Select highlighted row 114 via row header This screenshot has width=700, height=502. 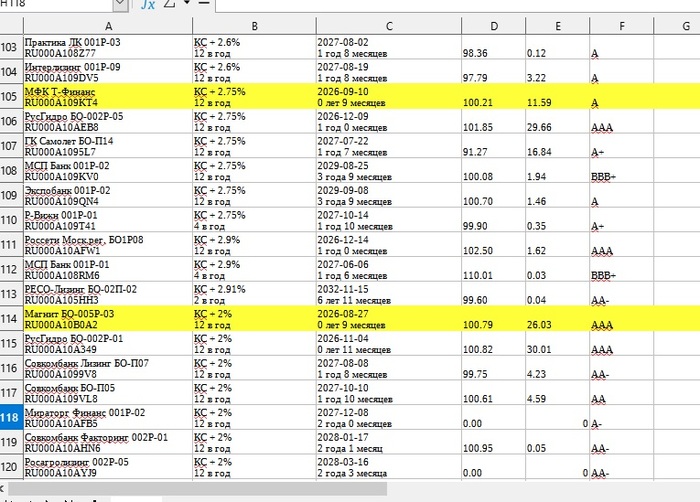point(10,318)
